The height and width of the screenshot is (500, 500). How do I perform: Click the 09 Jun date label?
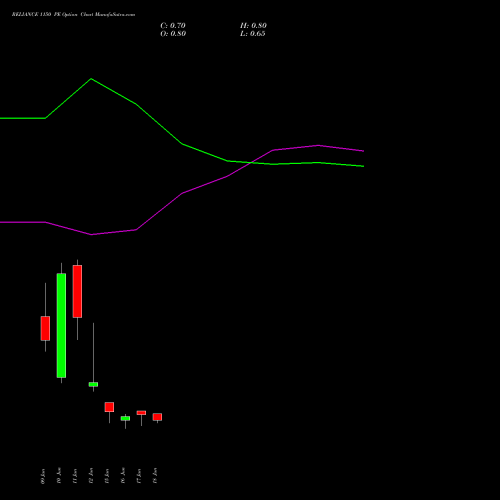coord(43,476)
